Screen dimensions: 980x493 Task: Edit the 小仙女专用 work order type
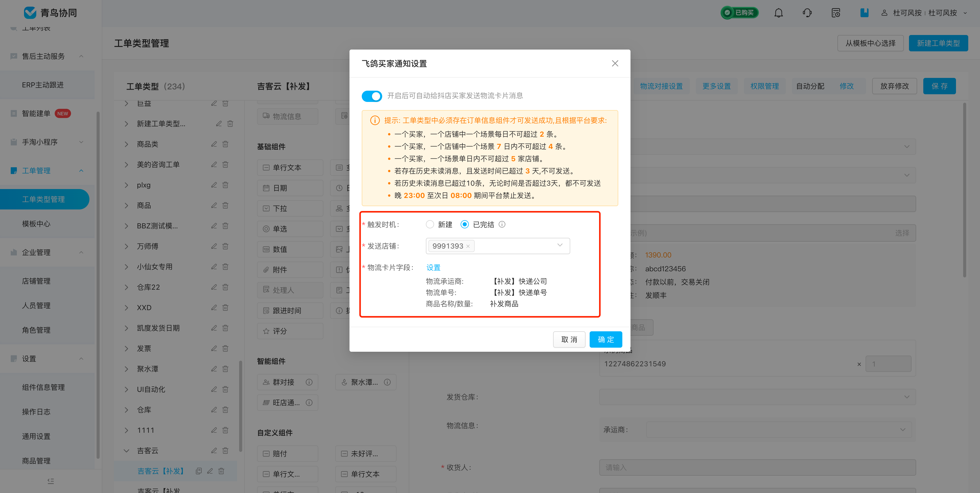point(214,267)
